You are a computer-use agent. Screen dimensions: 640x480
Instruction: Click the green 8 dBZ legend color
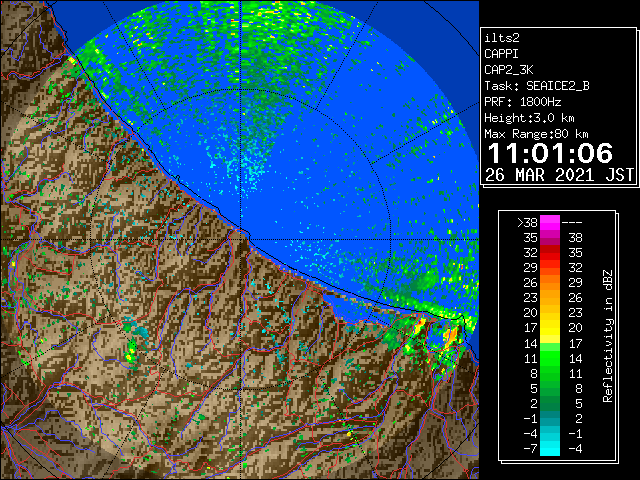pyautogui.click(x=550, y=373)
